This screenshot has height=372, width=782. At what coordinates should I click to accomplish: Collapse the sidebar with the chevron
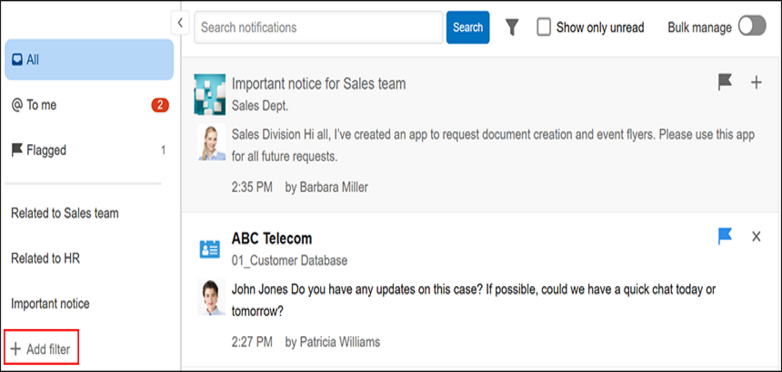(180, 23)
